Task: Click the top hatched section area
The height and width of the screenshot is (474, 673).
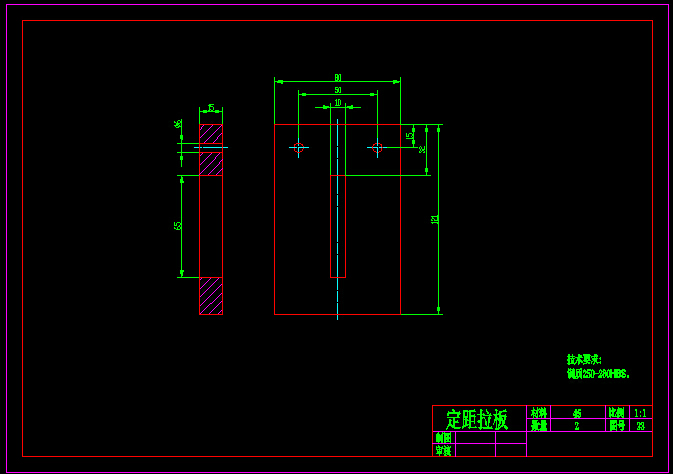Action: [211, 134]
